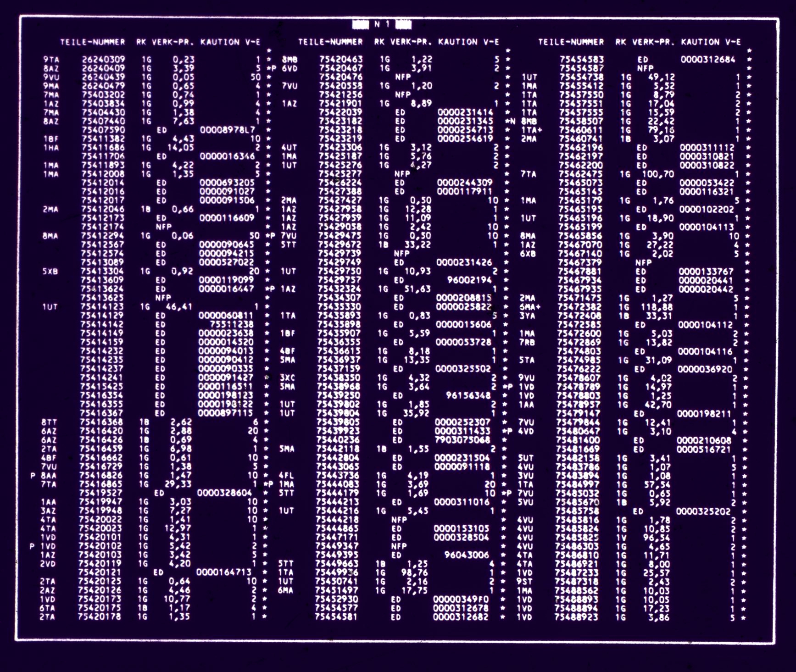The image size is (796, 672).
Task: Click price 10,77
Action: tap(177, 599)
